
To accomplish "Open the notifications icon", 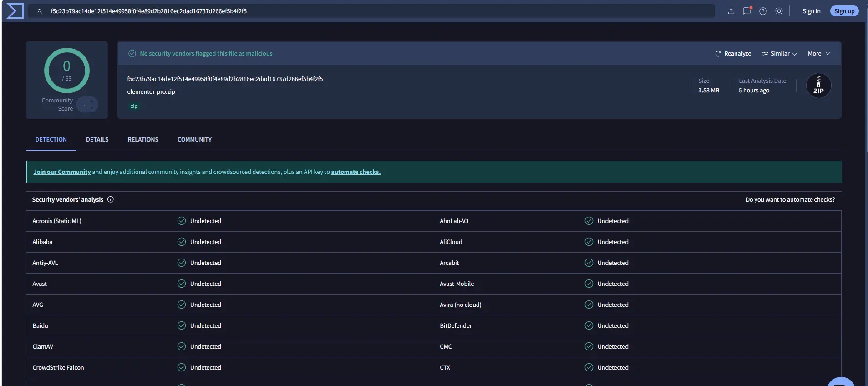I will (x=747, y=11).
